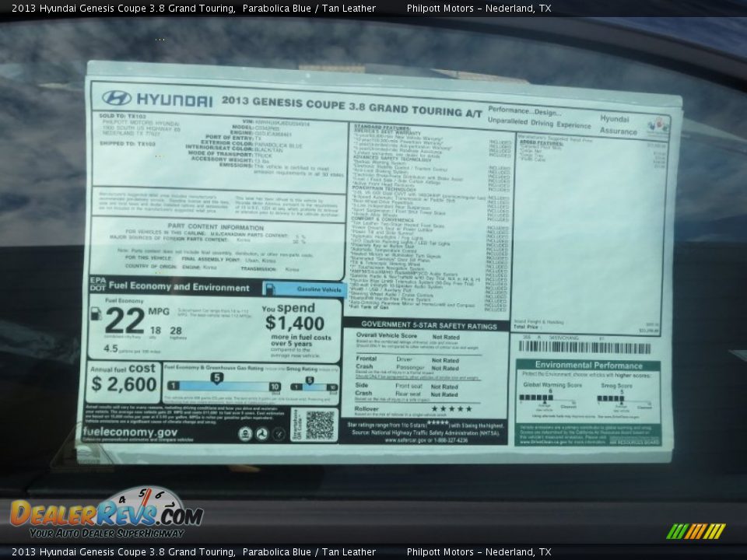Click the five rollover rating stars

pos(451,408)
